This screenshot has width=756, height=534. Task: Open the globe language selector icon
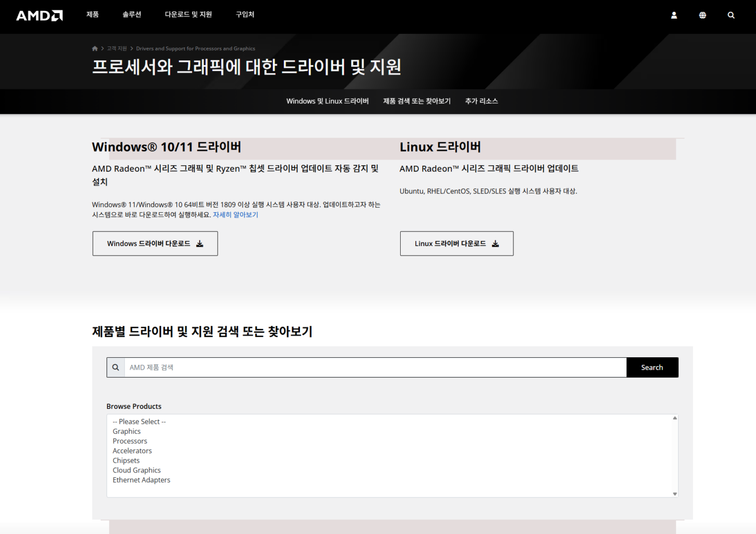click(702, 16)
